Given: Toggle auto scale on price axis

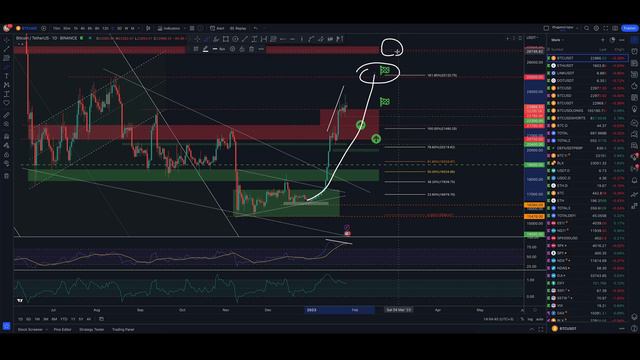Looking at the screenshot, I should point(539,319).
